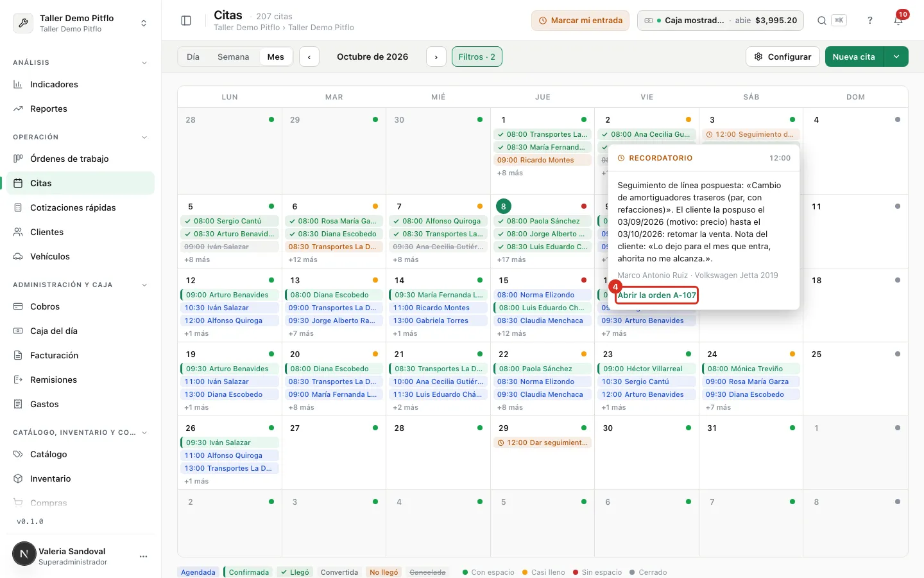Open the notifications bell
This screenshot has height=578, width=924.
898,21
